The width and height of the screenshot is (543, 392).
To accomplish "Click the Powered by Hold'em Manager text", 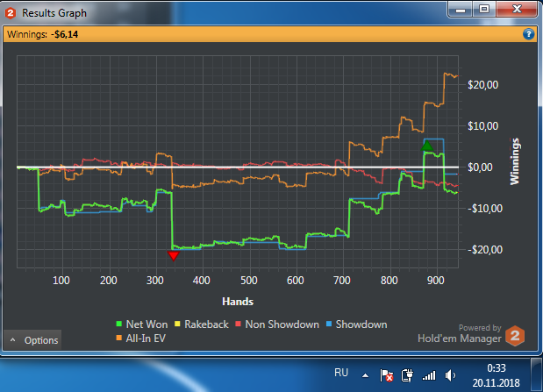I will pos(460,334).
